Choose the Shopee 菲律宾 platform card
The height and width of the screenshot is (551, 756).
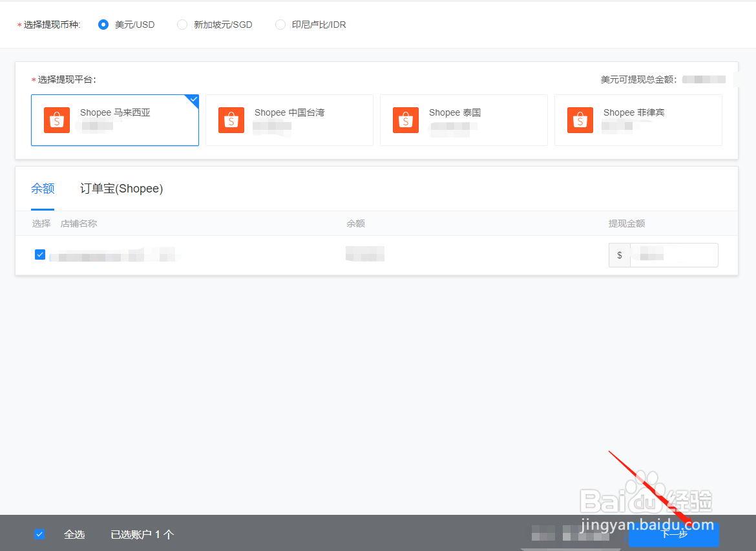pos(638,120)
